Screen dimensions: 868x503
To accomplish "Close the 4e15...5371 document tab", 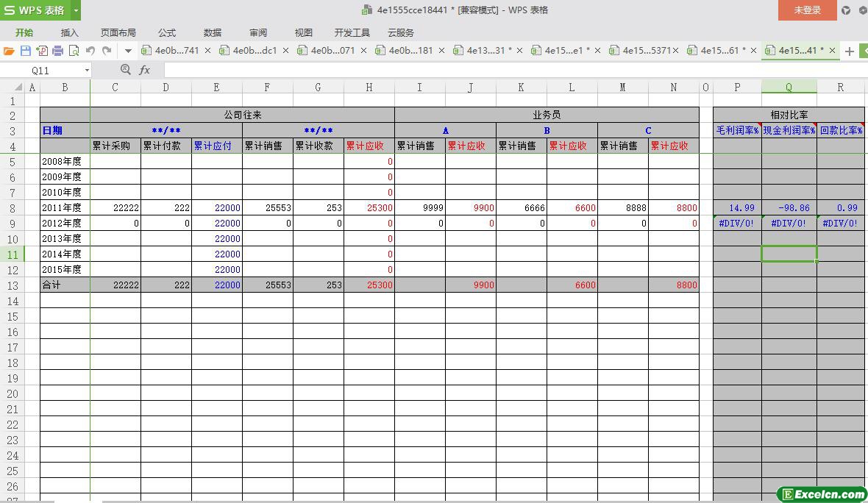I will pyautogui.click(x=675, y=50).
